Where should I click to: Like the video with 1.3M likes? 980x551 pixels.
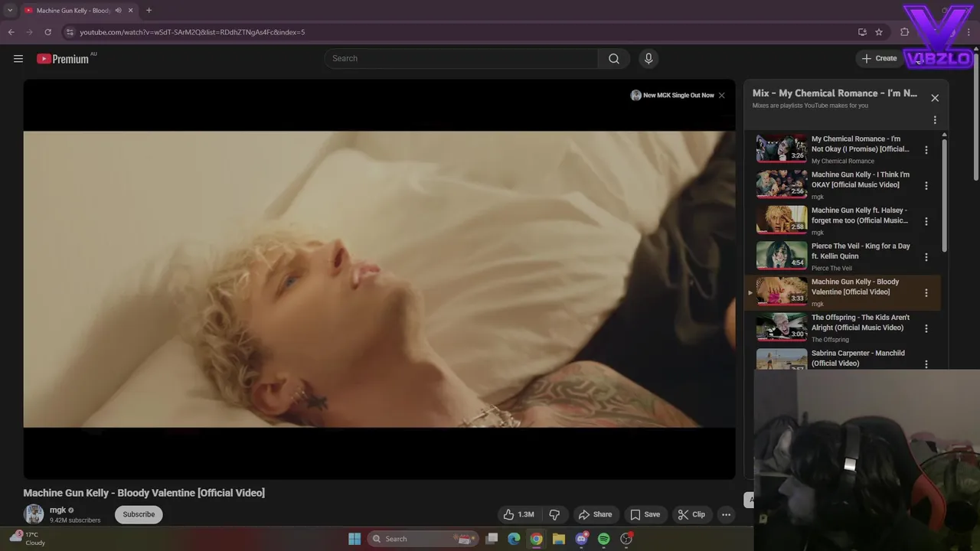click(518, 514)
